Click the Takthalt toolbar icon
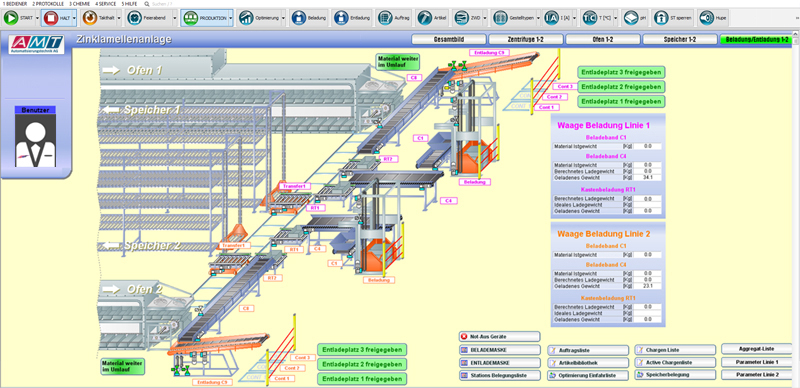The image size is (800, 388). coord(89,18)
